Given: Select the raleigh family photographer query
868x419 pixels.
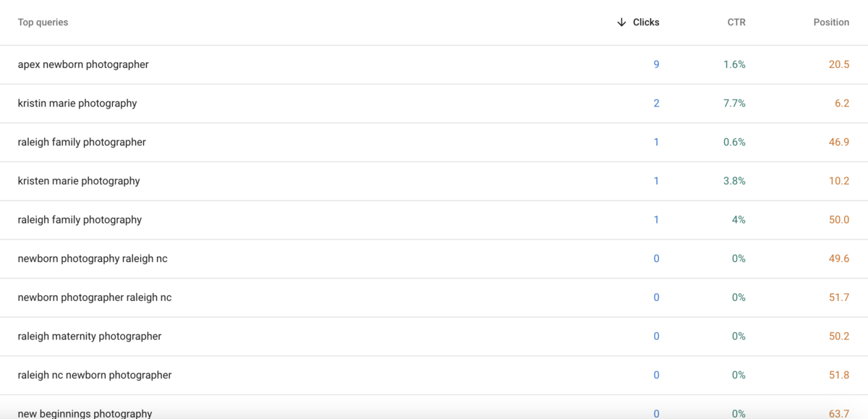Looking at the screenshot, I should pos(82,143).
